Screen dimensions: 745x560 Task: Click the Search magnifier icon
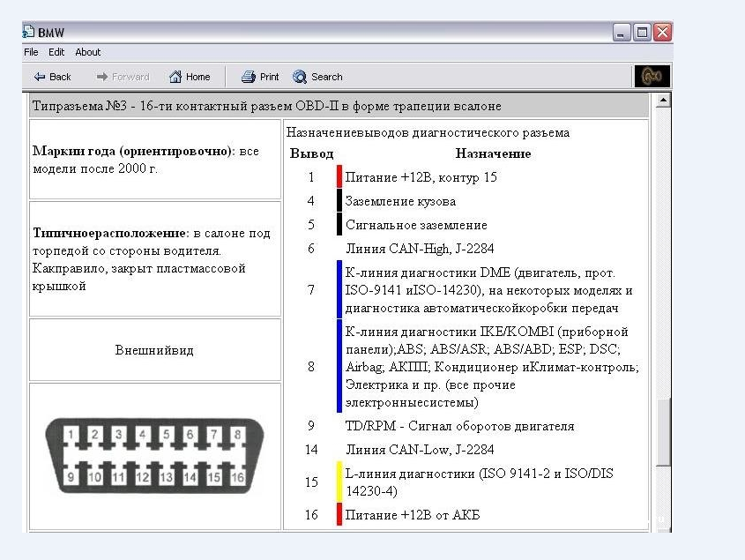(300, 77)
